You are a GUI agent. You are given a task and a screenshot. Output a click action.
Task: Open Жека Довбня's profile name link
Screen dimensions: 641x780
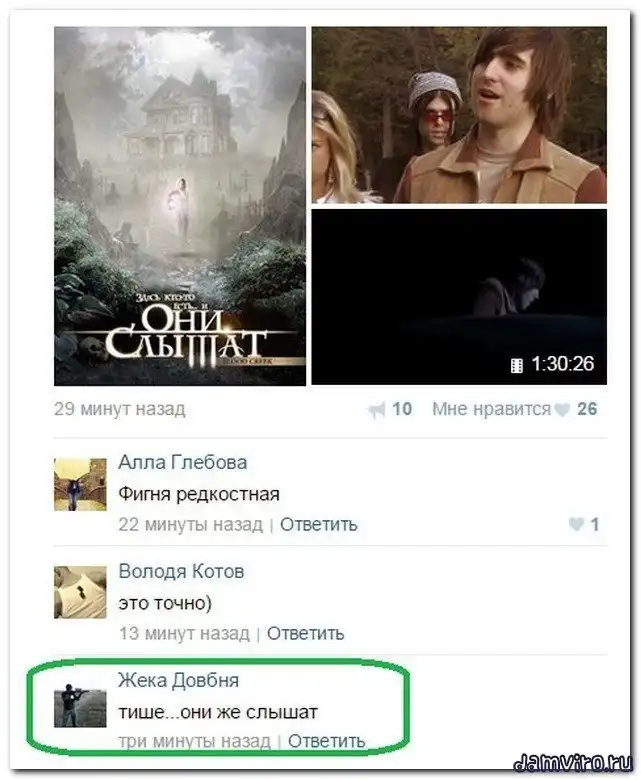(x=179, y=680)
